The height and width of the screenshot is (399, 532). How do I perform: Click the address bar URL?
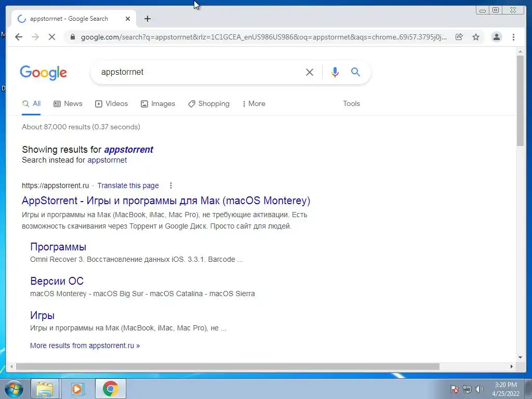pos(263,37)
